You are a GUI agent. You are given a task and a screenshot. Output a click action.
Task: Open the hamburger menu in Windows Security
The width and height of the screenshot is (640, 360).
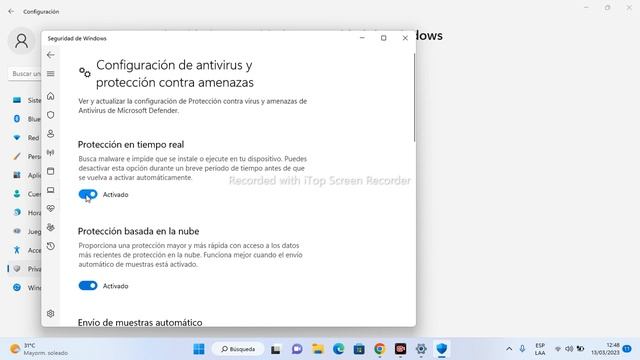(x=51, y=73)
